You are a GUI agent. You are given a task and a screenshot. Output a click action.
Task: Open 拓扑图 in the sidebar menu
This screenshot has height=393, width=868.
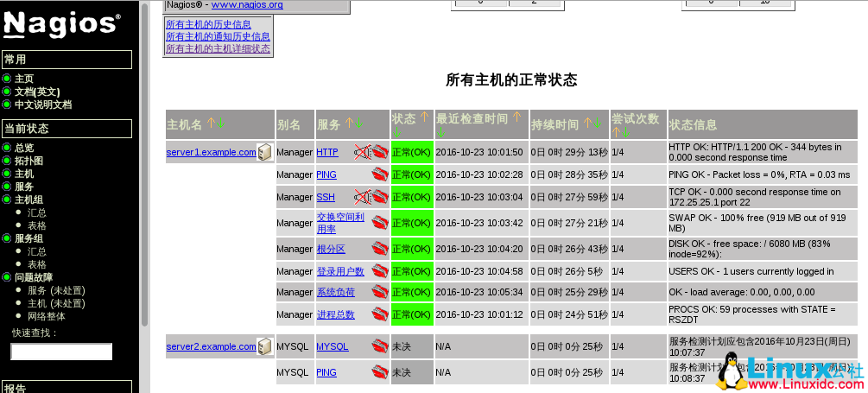click(29, 161)
